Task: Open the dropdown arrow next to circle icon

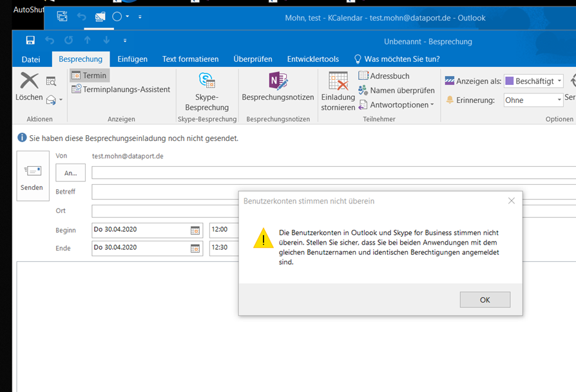Action: (128, 17)
